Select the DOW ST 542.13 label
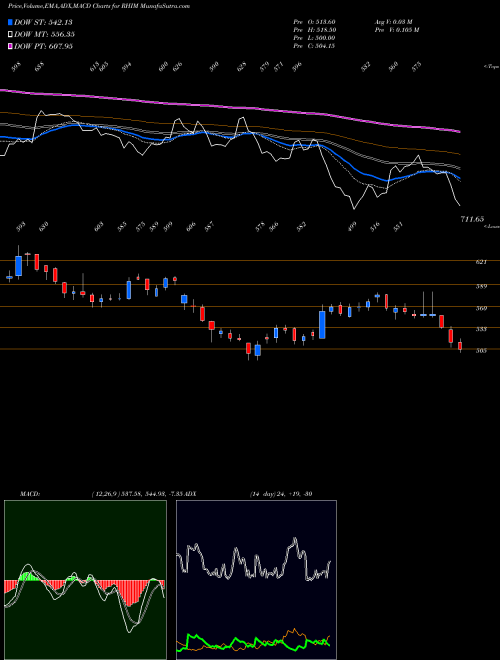Screen dimensions: 500x660 pyautogui.click(x=43, y=22)
